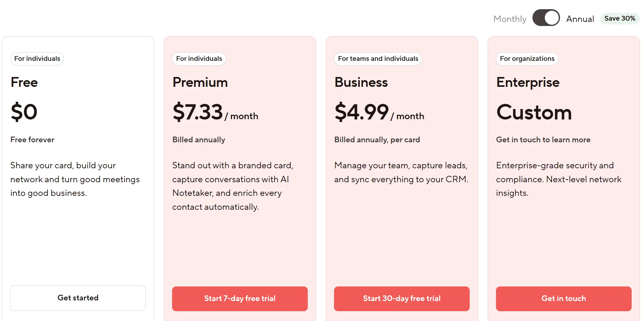The height and width of the screenshot is (321, 644).
Task: Select the Free plan heading
Action: [24, 82]
